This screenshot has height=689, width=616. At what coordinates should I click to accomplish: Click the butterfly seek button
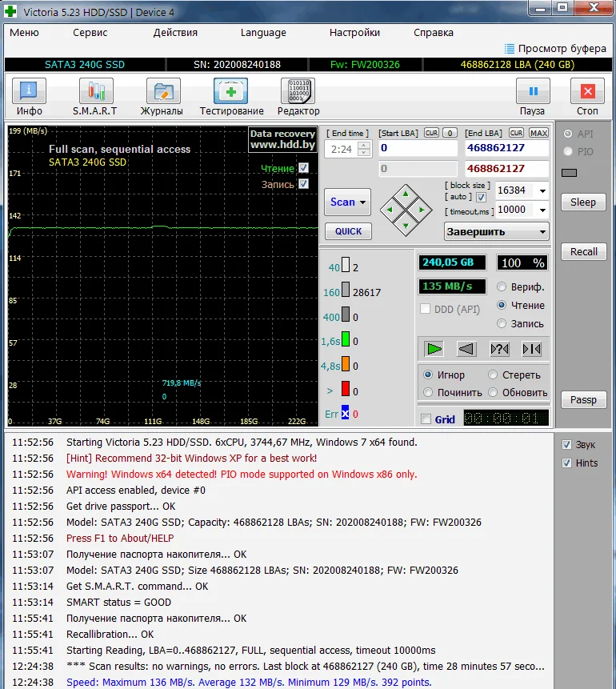tap(532, 349)
